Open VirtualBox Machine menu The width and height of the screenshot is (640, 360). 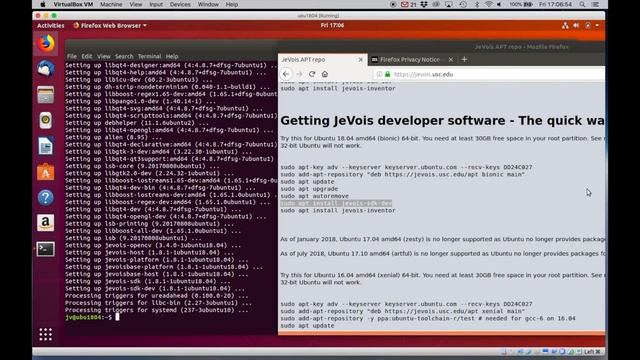111,4
